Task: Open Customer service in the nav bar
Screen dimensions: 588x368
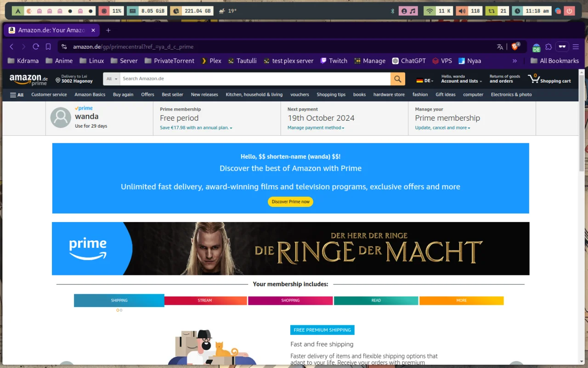Action: [49, 95]
